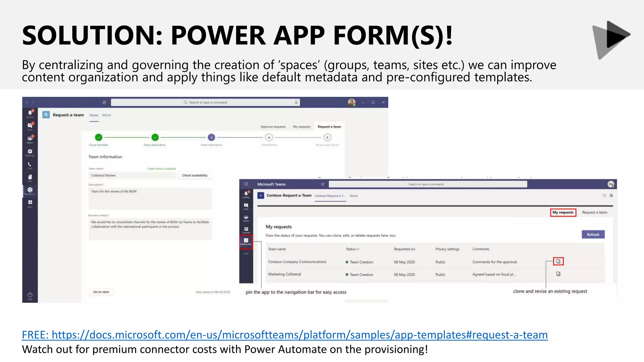Click the Request-a-team app logo icon
Screen dimensions: 644x362
click(x=46, y=115)
